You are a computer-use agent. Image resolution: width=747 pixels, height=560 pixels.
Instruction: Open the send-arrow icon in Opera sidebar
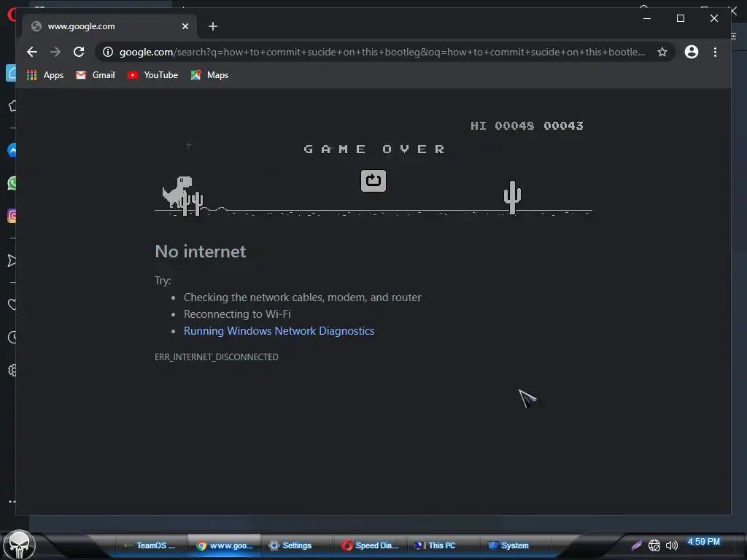[12, 260]
